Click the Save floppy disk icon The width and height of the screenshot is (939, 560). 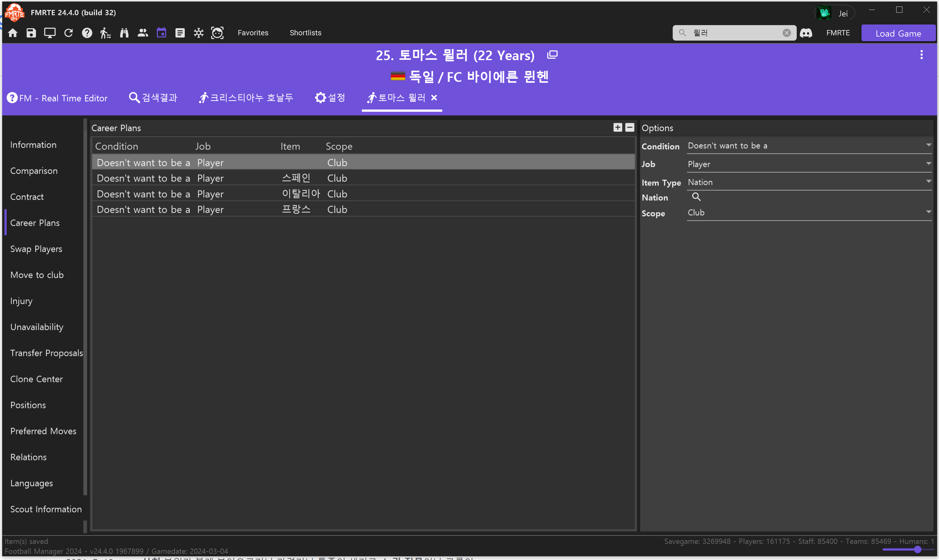tap(31, 33)
